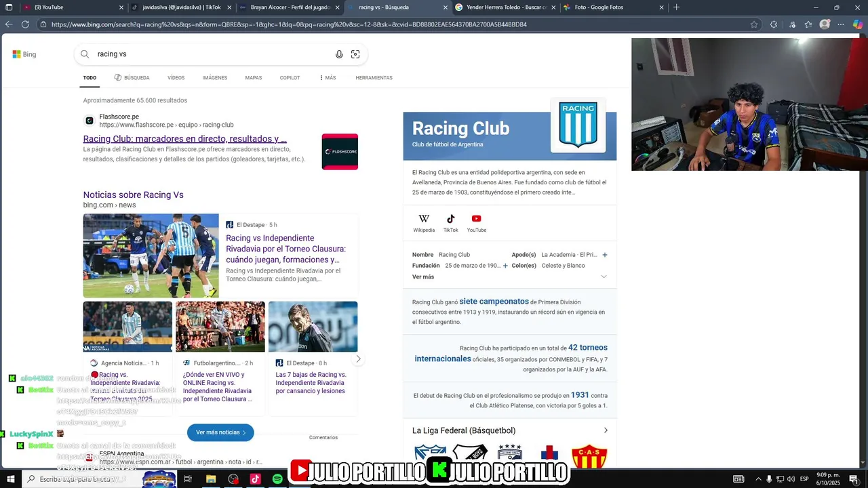868x488 pixels.
Task: Open the favorites list icon in toolbar
Action: click(x=808, y=24)
